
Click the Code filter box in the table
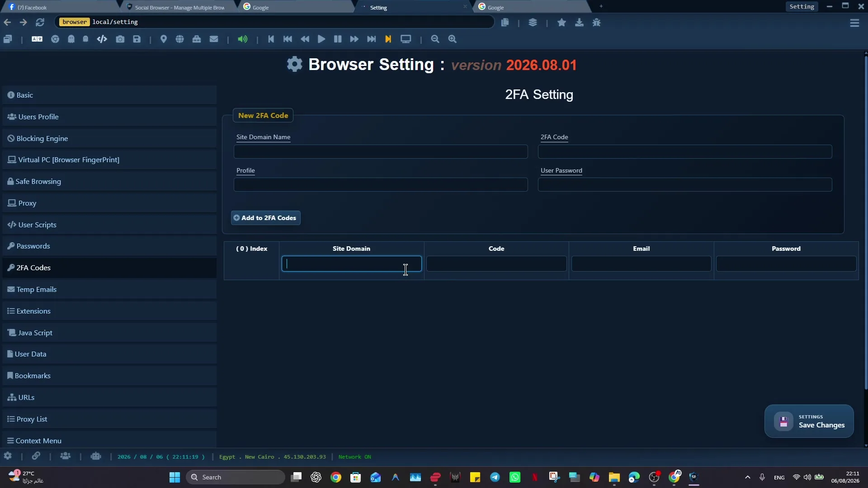(496, 264)
